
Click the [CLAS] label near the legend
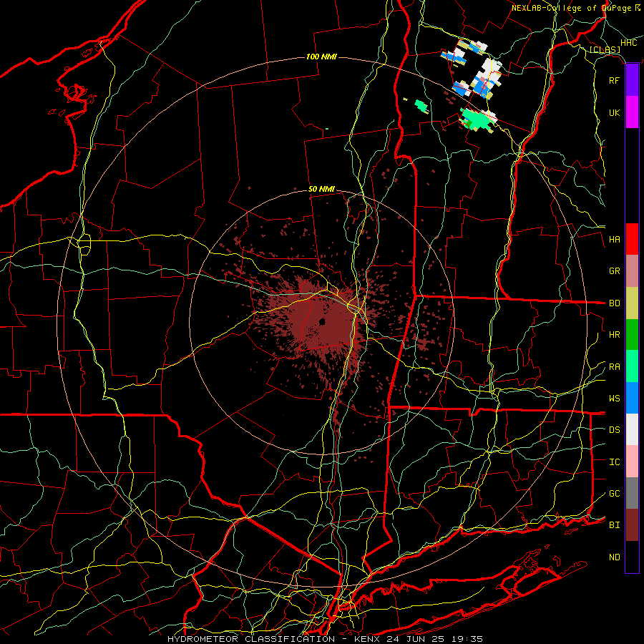pyautogui.click(x=605, y=50)
